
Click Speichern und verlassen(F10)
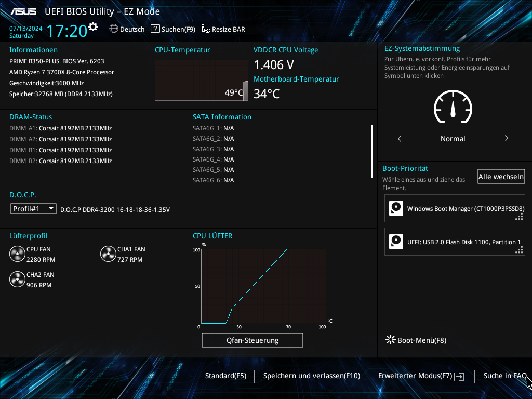pos(312,376)
